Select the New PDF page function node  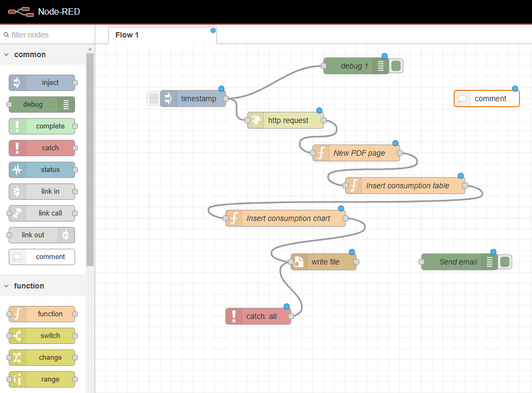point(356,153)
